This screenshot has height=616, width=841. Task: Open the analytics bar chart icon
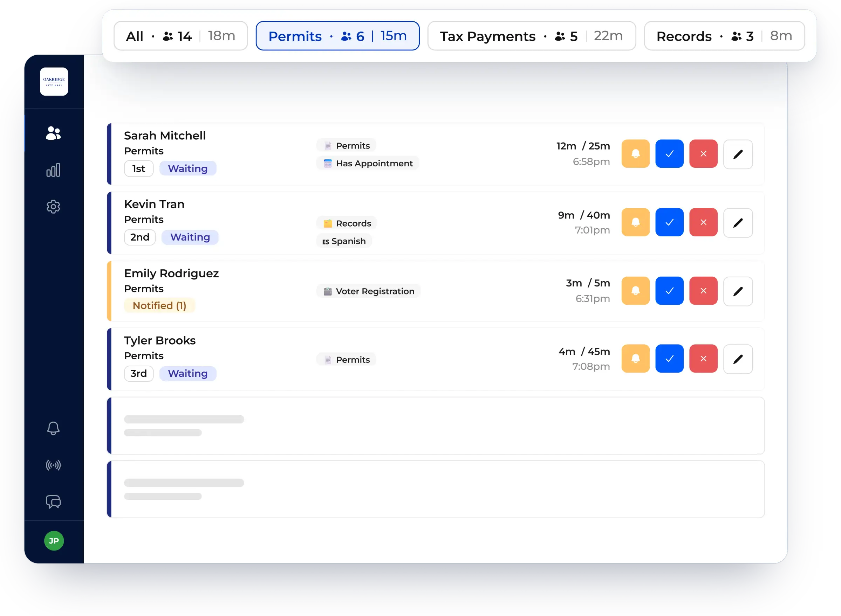(53, 170)
